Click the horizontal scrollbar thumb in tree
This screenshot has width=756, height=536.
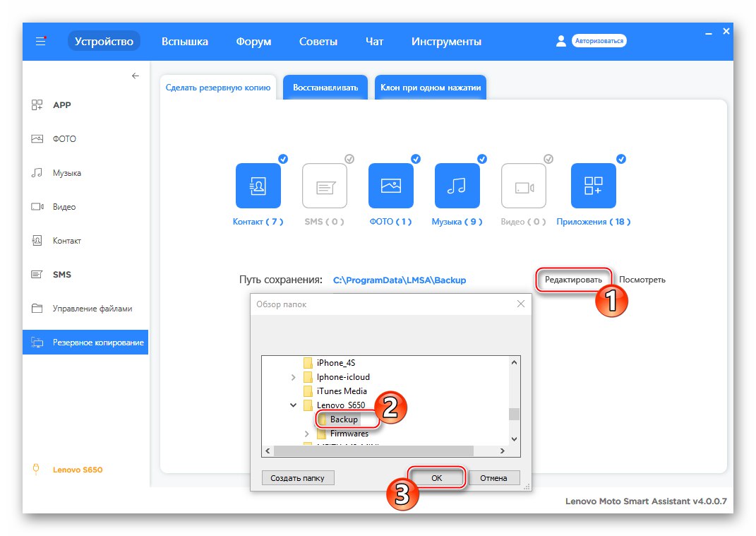pos(373,451)
